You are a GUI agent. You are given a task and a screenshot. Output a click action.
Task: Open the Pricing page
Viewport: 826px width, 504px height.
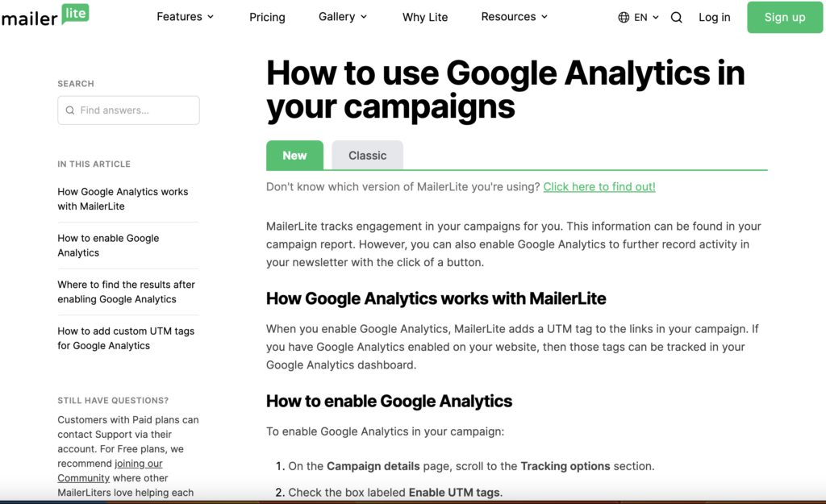[x=267, y=17]
